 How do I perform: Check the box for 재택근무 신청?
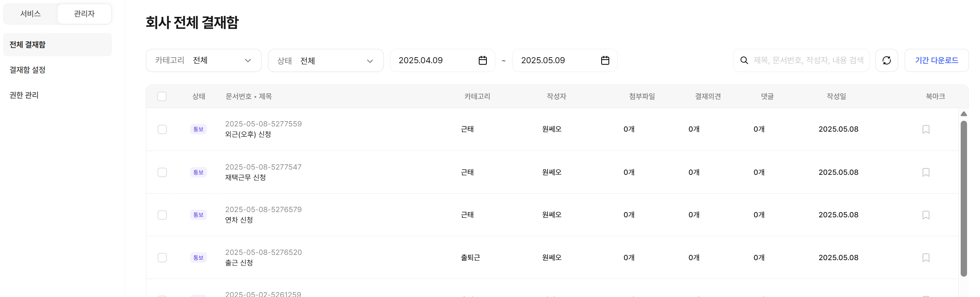162,172
